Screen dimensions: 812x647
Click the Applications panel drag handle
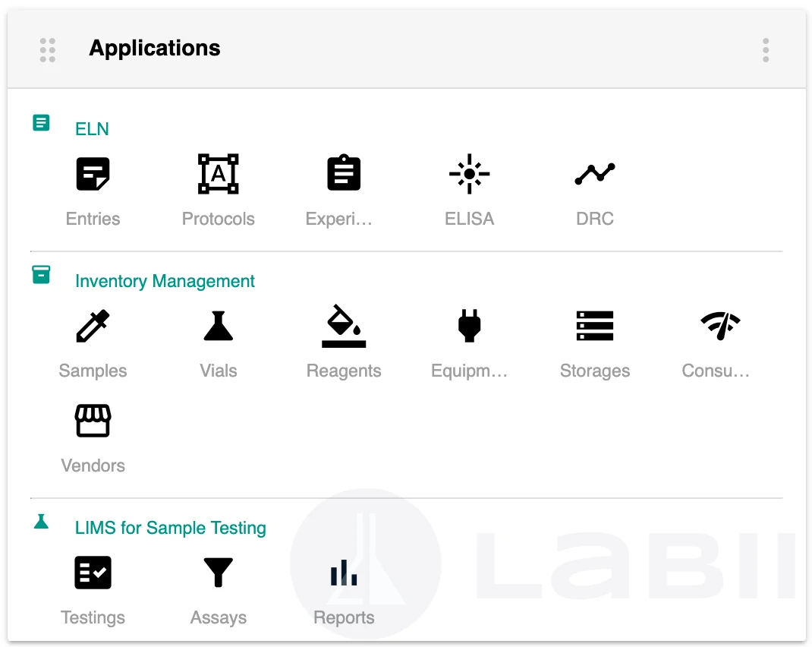coord(48,50)
